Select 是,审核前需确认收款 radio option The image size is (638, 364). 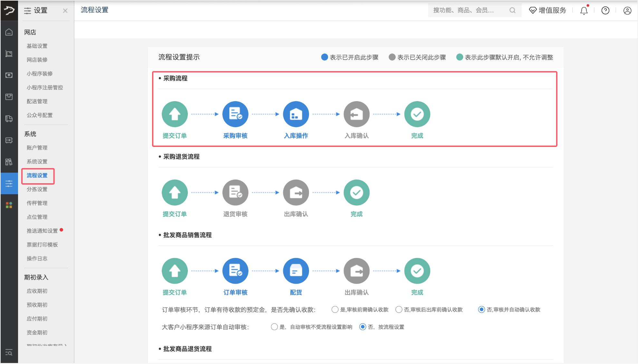point(335,310)
